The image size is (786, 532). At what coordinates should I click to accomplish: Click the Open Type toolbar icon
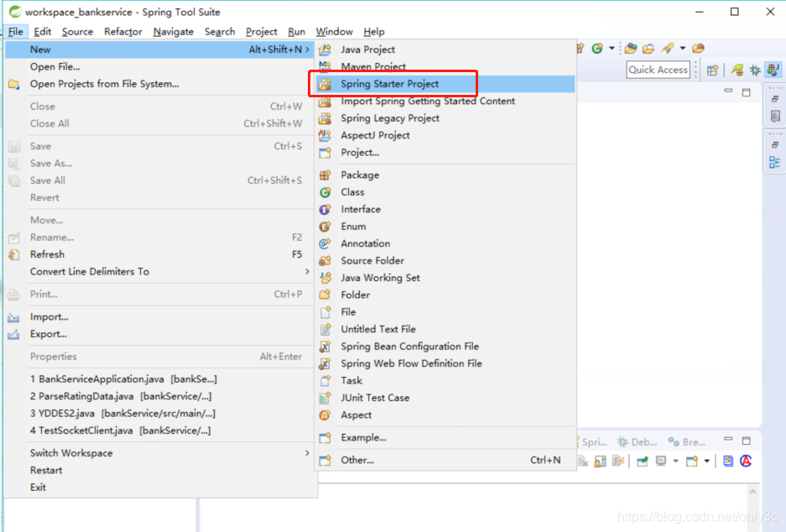[631, 48]
